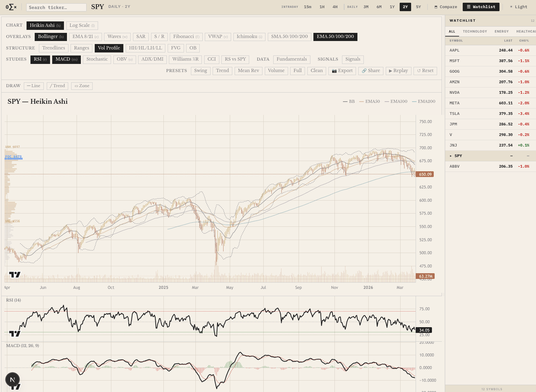The height and width of the screenshot is (392, 536).
Task: Open Compare symbols tool
Action: 446,7
